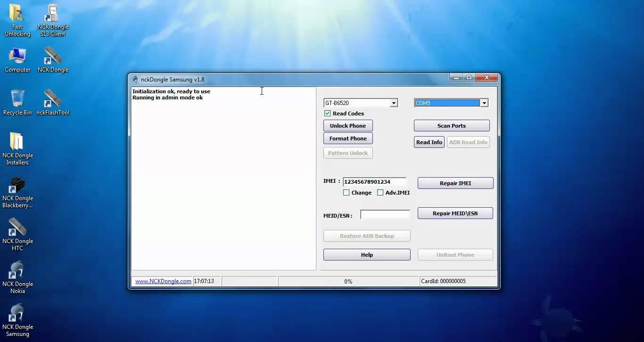Click the Repair IMEI button
The width and height of the screenshot is (644, 342).
point(455,183)
